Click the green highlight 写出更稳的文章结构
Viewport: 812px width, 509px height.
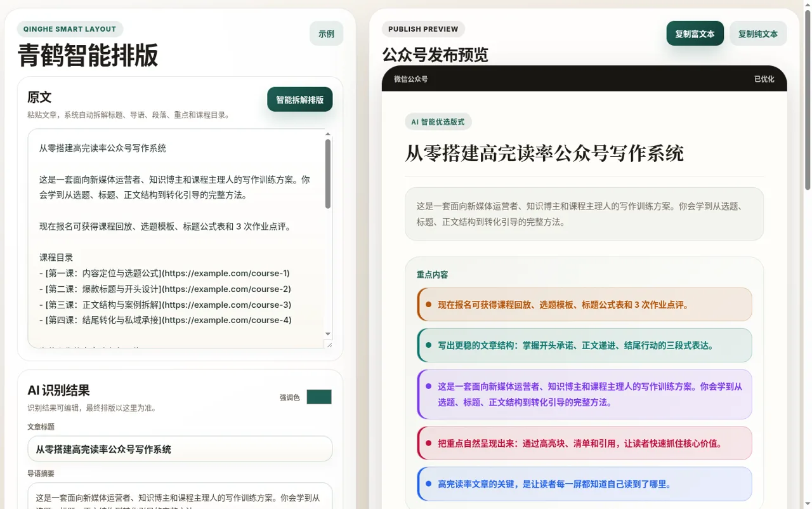pyautogui.click(x=584, y=345)
